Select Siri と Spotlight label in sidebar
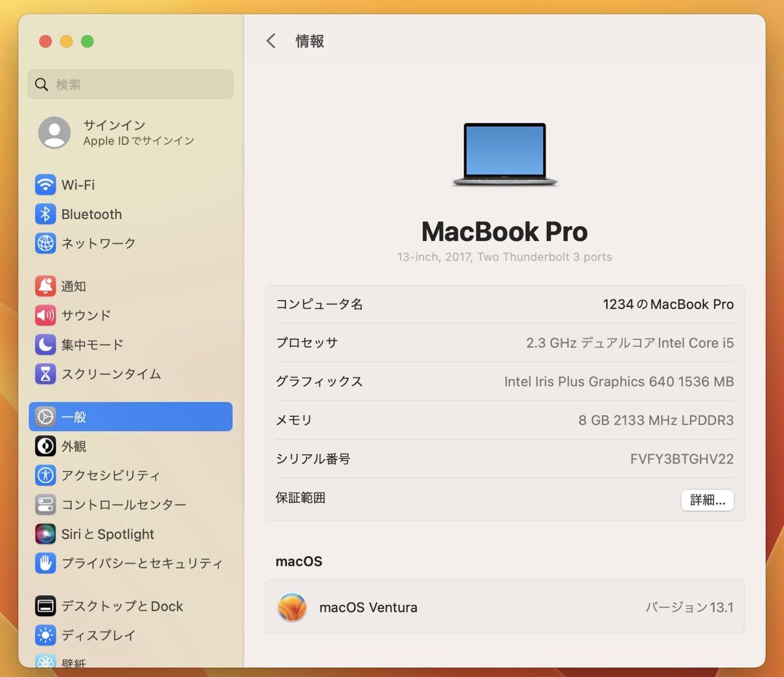 108,534
